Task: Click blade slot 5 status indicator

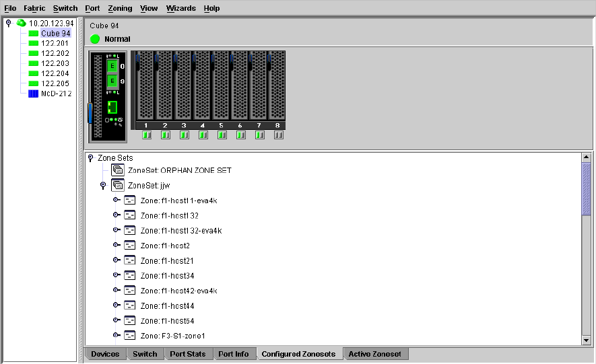Action: pyautogui.click(x=222, y=135)
